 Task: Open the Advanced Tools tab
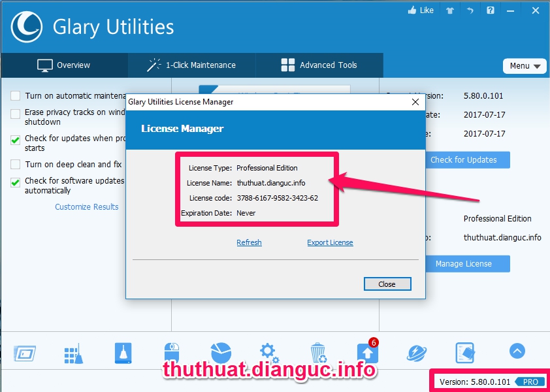click(319, 65)
